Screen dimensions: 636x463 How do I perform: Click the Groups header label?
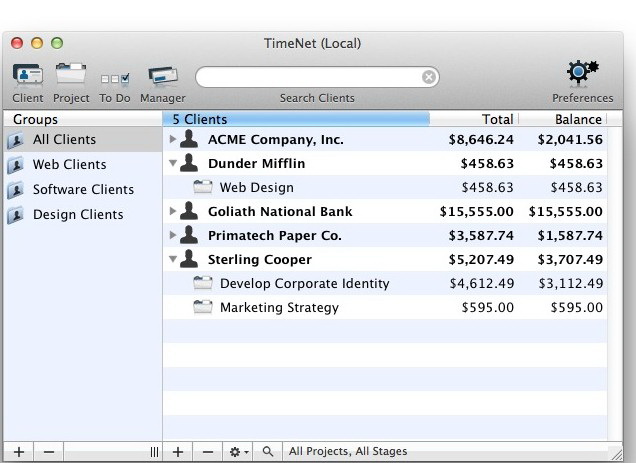click(35, 119)
